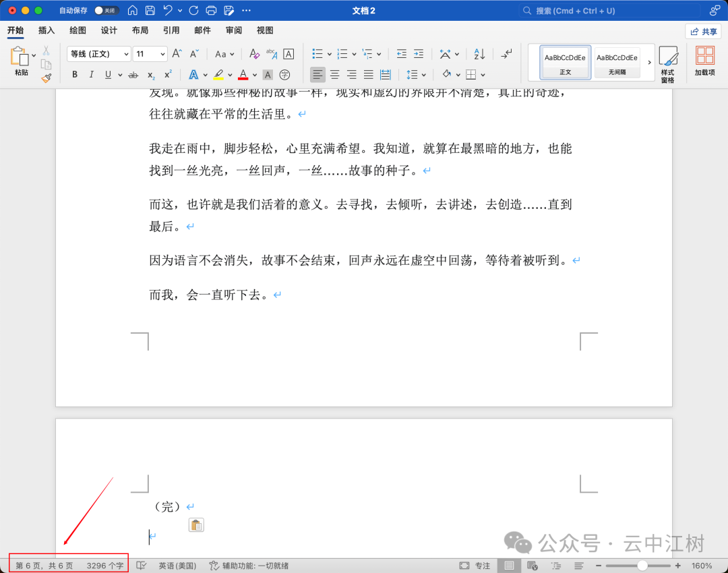Open the 审阅 (Review) tab

point(234,30)
